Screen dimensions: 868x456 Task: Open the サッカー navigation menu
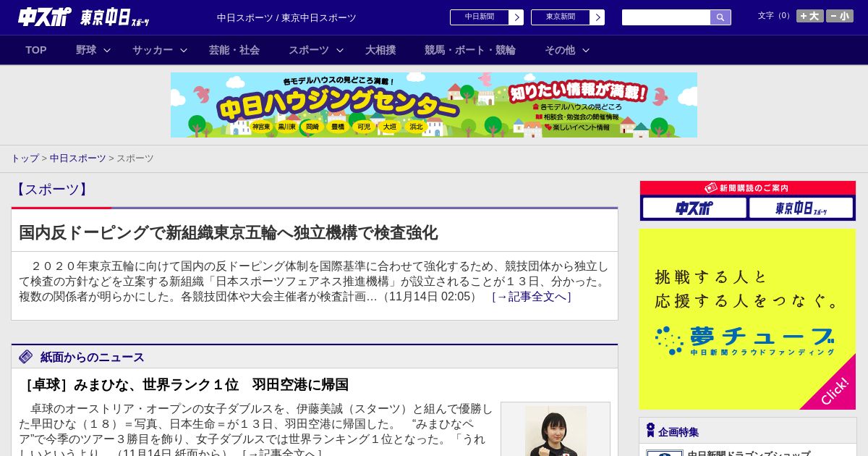(153, 50)
